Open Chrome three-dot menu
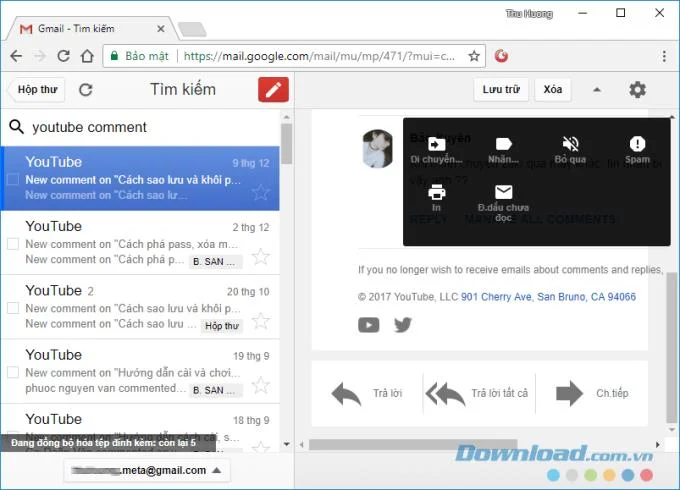Viewport: 680px width, 490px height. click(x=664, y=56)
